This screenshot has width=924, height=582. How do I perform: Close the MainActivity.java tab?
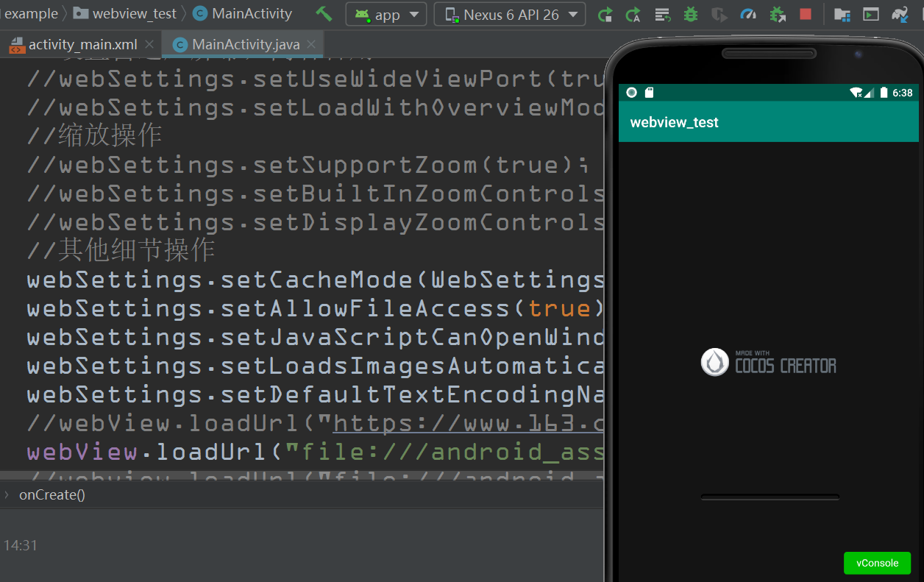pos(311,45)
